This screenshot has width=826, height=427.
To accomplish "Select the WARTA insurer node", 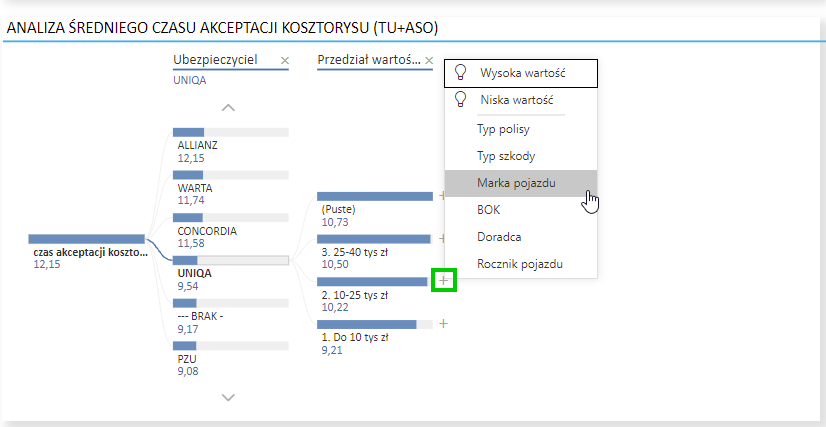I will point(230,175).
